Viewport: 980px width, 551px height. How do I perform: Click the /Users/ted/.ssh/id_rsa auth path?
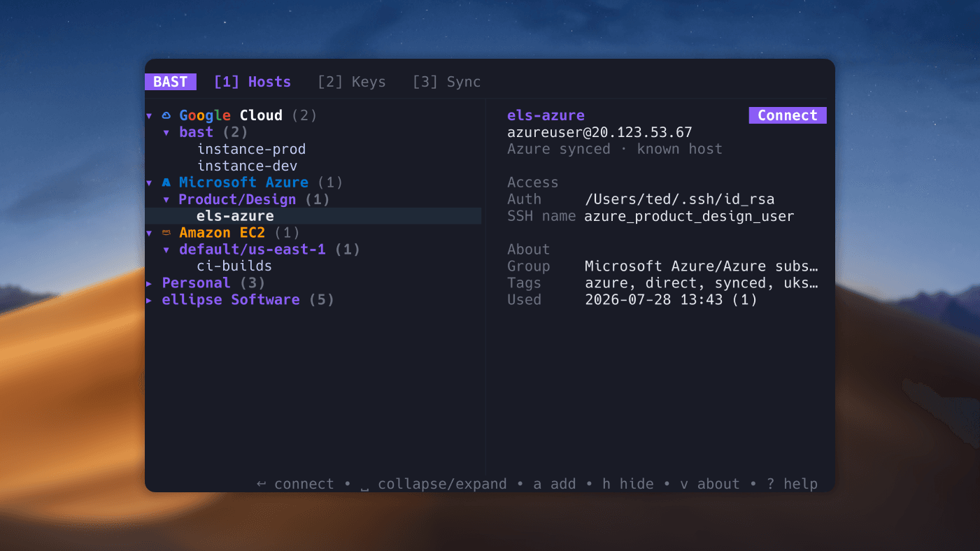point(679,199)
